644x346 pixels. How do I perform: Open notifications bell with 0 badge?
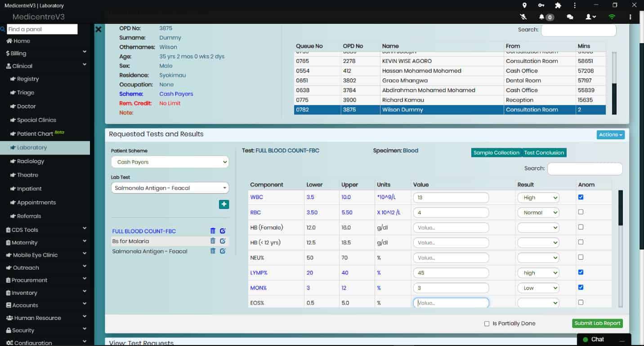coord(546,17)
